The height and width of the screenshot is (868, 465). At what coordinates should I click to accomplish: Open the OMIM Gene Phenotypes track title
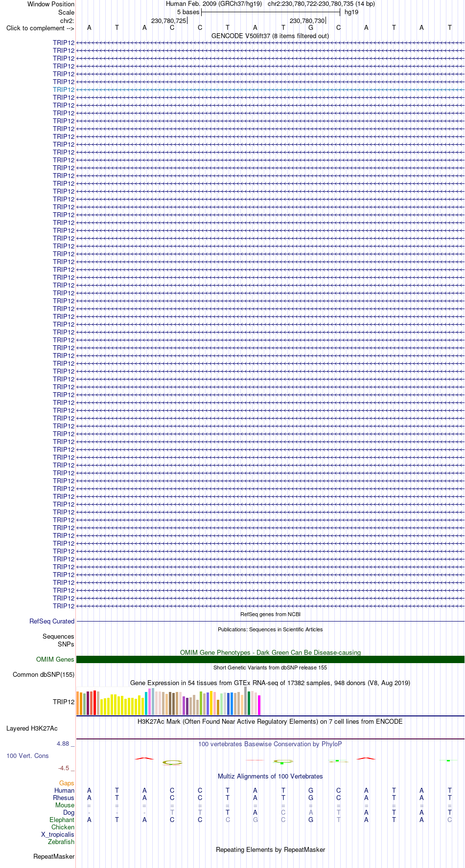[x=270, y=652]
